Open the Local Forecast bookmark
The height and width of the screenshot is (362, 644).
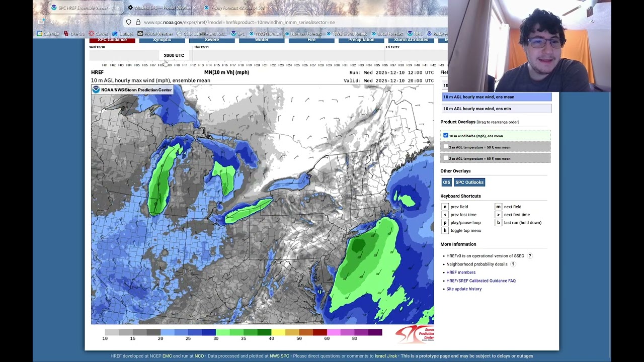pyautogui.click(x=387, y=34)
